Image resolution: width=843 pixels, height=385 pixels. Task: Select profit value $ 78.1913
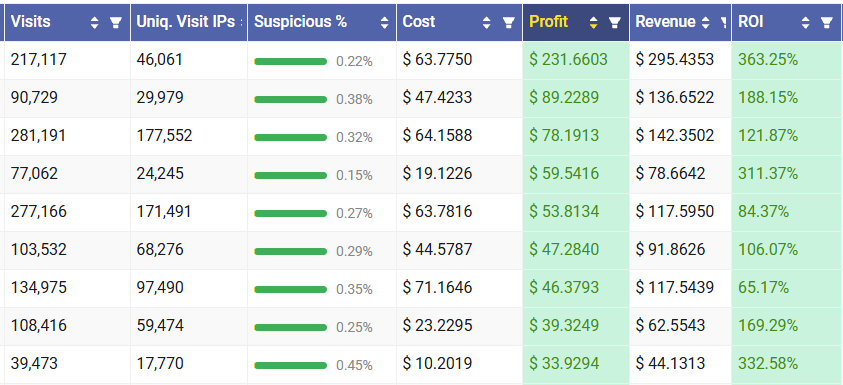[x=564, y=136]
